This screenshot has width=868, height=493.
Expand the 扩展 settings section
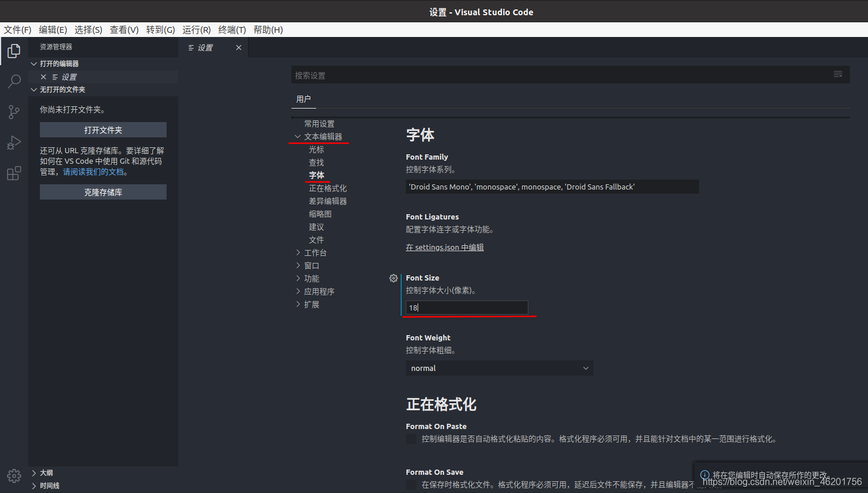(298, 305)
